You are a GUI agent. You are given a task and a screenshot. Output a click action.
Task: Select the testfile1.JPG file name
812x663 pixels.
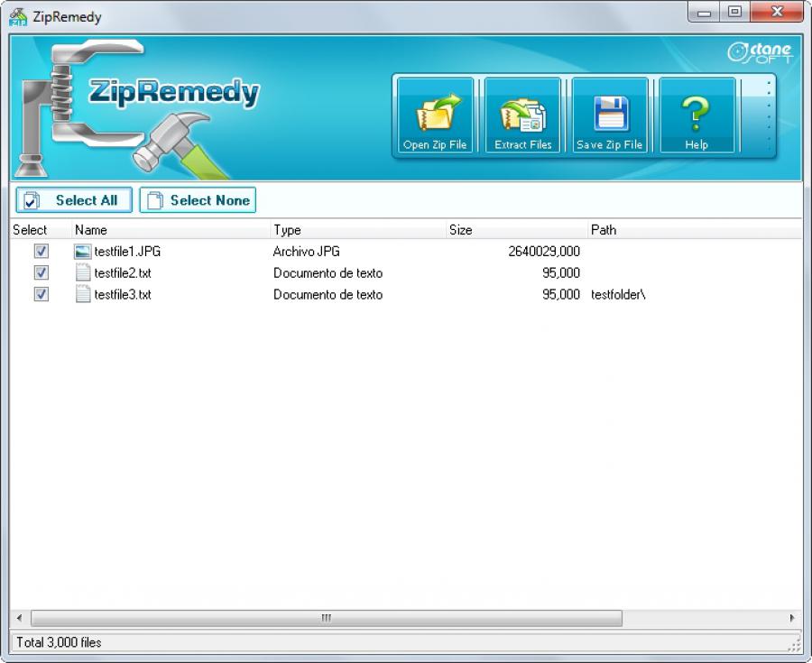pyautogui.click(x=127, y=252)
